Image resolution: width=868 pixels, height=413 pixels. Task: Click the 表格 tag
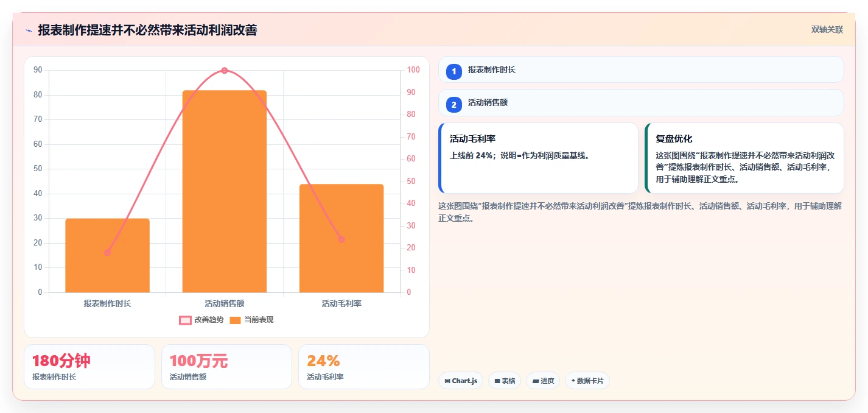click(x=505, y=381)
